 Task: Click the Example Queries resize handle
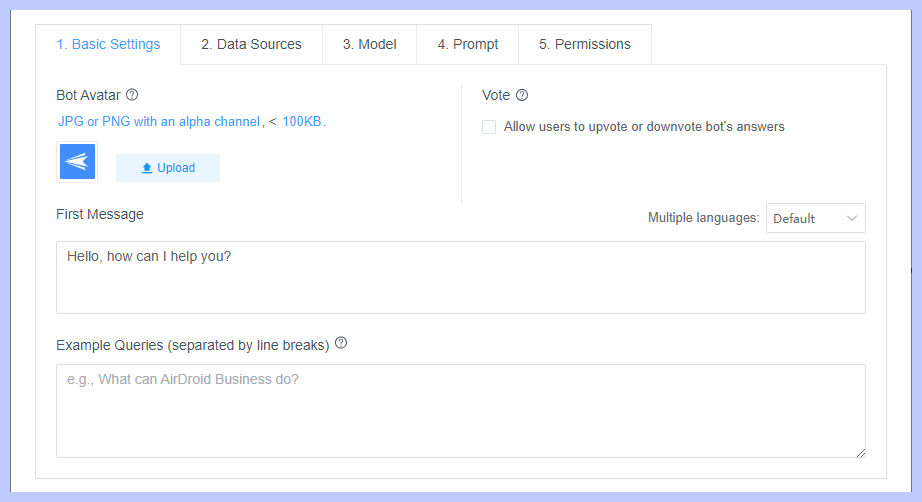[860, 452]
